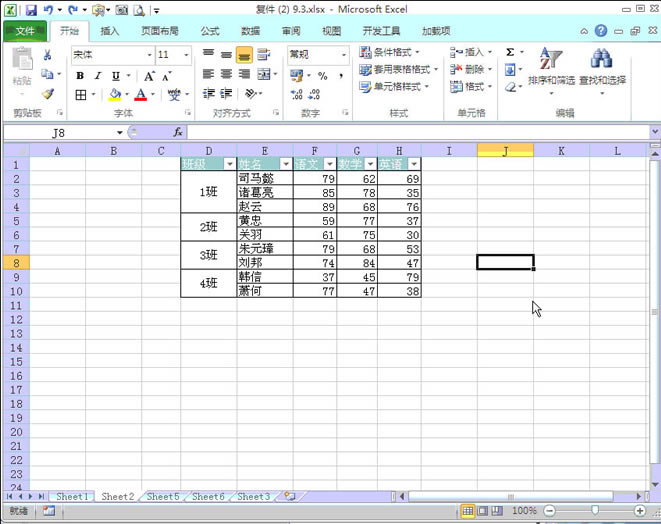Image resolution: width=661 pixels, height=524 pixels.
Task: Click the Font Color red A
Action: pos(140,94)
